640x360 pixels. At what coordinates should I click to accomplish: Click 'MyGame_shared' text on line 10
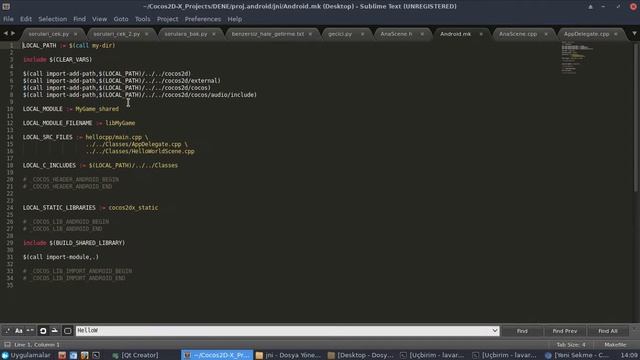tap(97, 109)
